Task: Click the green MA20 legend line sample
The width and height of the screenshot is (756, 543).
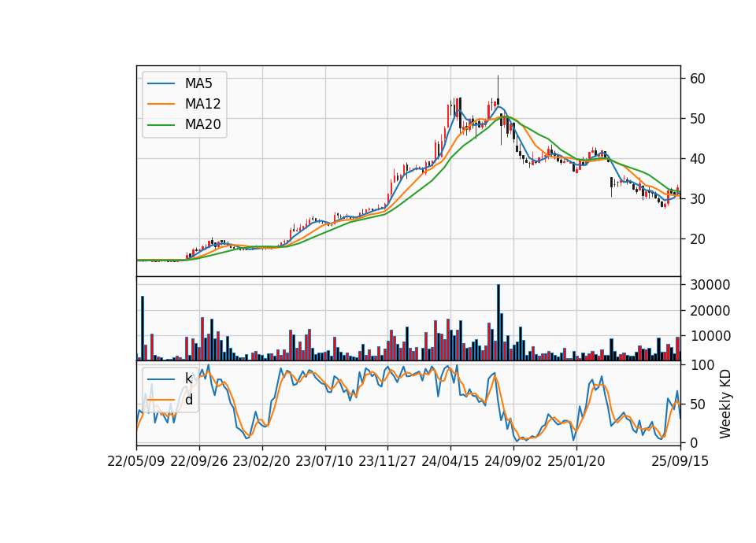Action: tap(161, 125)
